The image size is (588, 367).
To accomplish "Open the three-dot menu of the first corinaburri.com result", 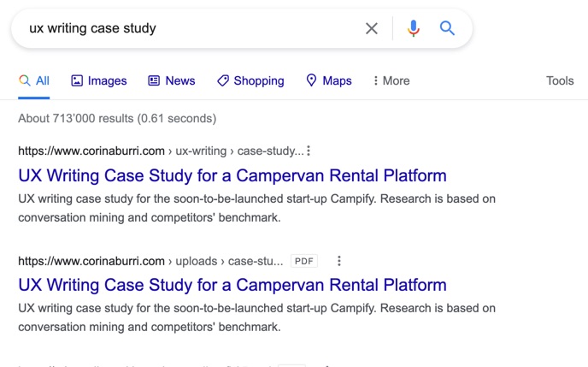I will click(309, 151).
